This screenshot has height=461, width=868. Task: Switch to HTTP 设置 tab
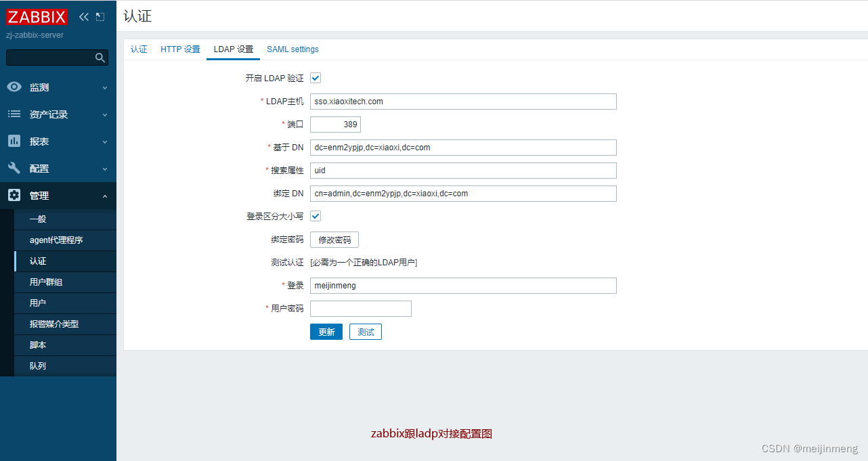click(180, 49)
